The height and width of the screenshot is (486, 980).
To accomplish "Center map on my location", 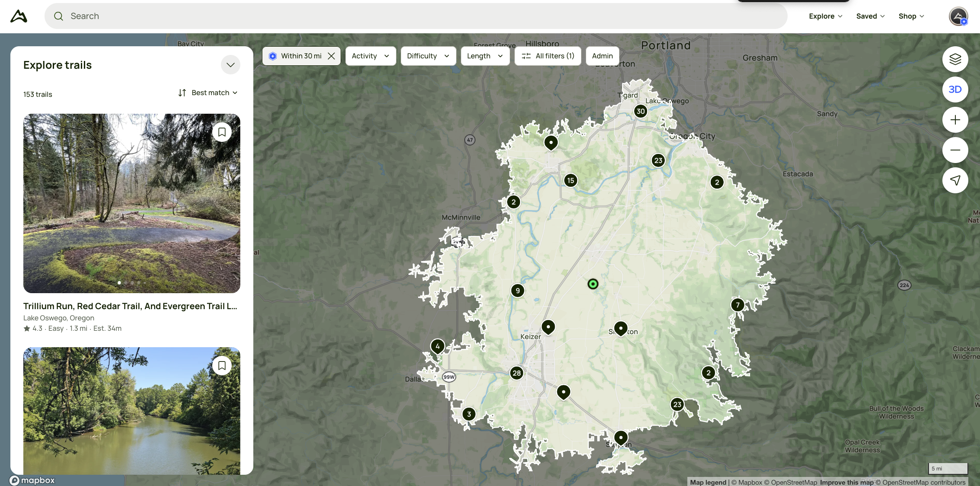I will tap(955, 180).
